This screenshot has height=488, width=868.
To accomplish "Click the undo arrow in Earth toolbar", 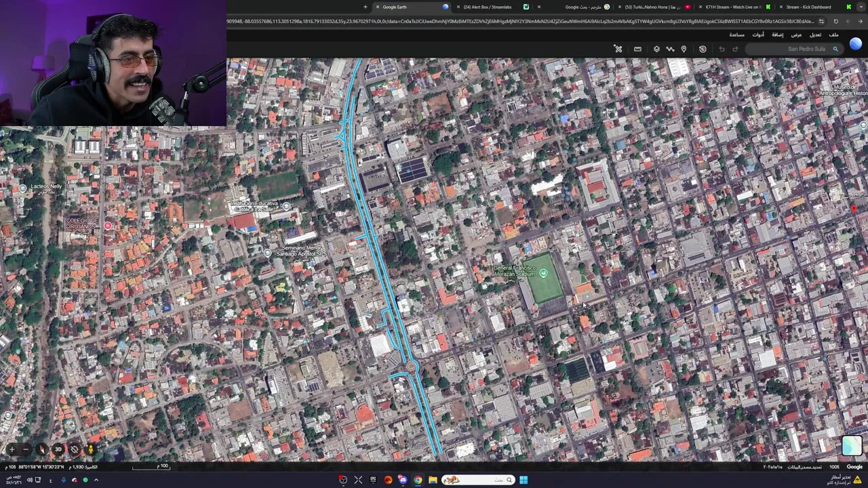I will [x=722, y=49].
